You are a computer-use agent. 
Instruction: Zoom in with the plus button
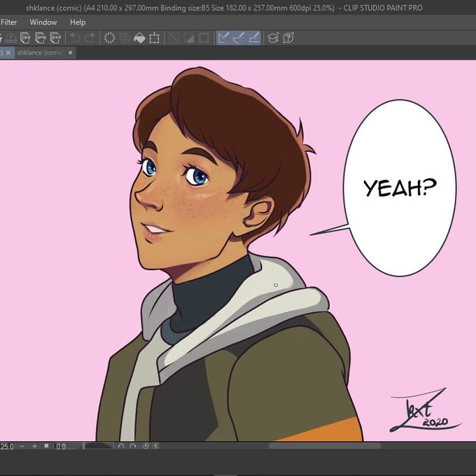pyautogui.click(x=34, y=446)
